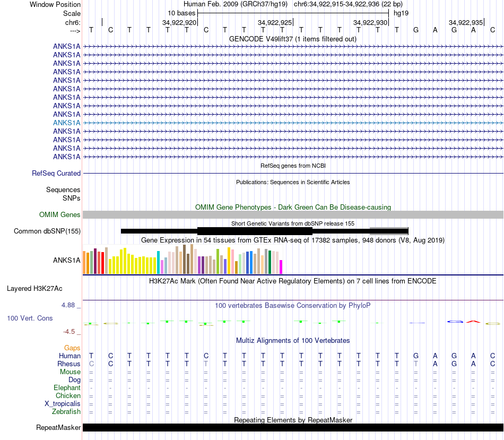504x440 pixels.
Task: Click the Chicken species label
Action: 68,395
